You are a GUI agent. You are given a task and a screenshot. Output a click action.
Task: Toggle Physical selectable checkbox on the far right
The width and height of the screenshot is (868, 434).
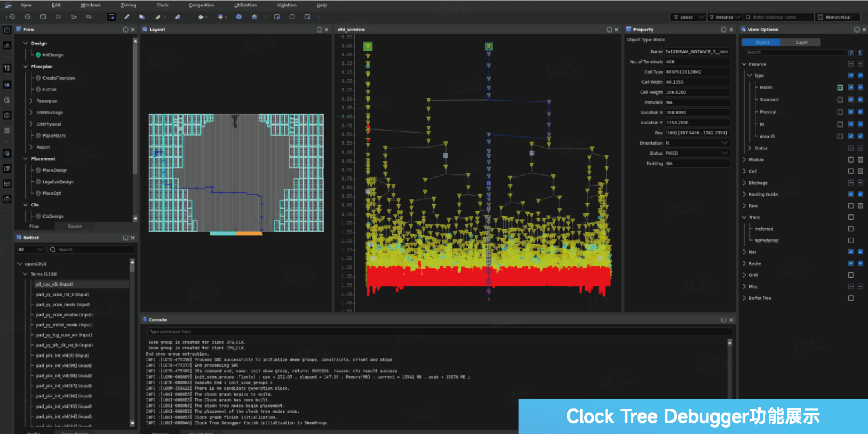pos(861,112)
